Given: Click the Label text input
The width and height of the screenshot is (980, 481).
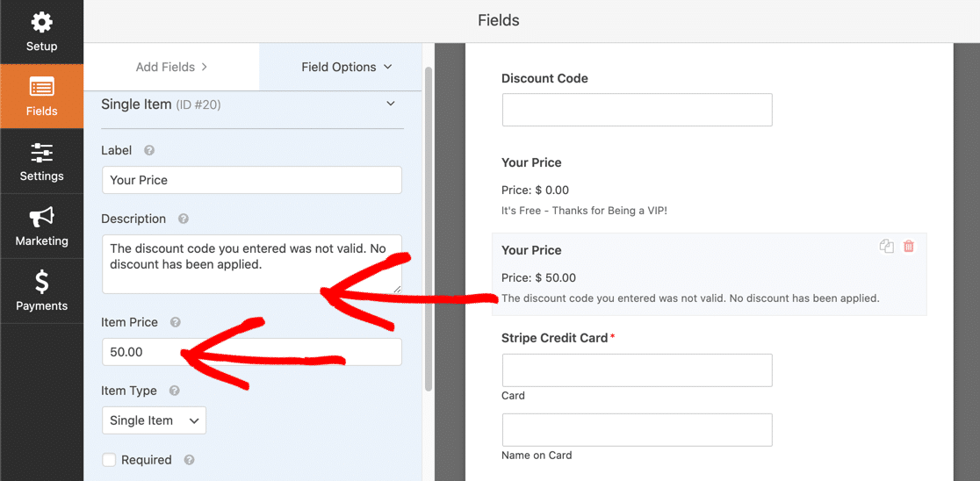Looking at the screenshot, I should click(x=252, y=180).
